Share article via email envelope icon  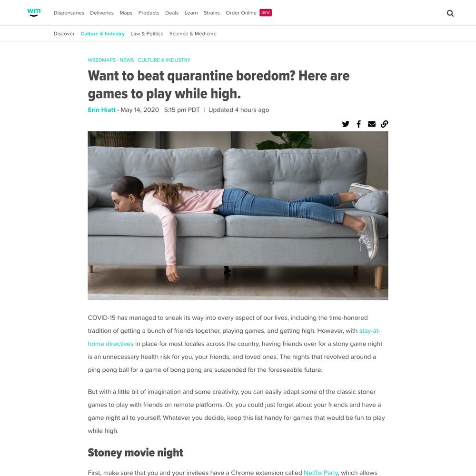[x=372, y=124]
